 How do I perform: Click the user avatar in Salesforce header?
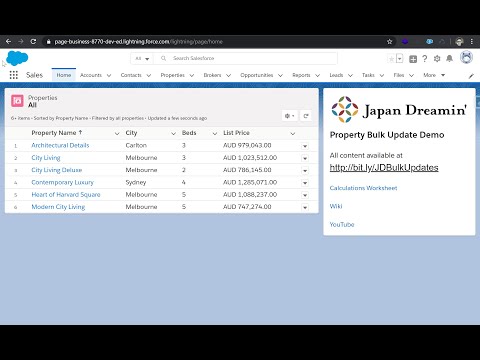[466, 58]
